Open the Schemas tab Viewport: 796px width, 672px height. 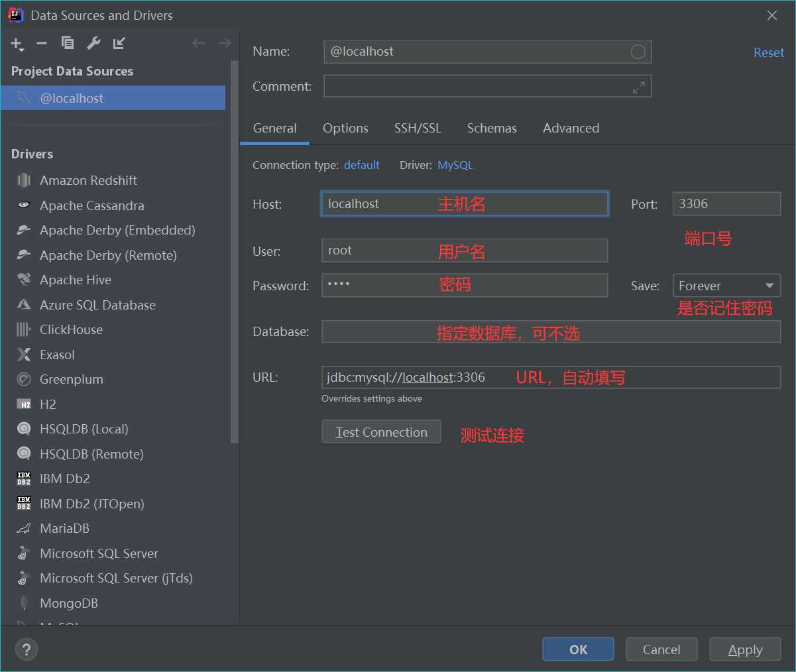(x=492, y=128)
